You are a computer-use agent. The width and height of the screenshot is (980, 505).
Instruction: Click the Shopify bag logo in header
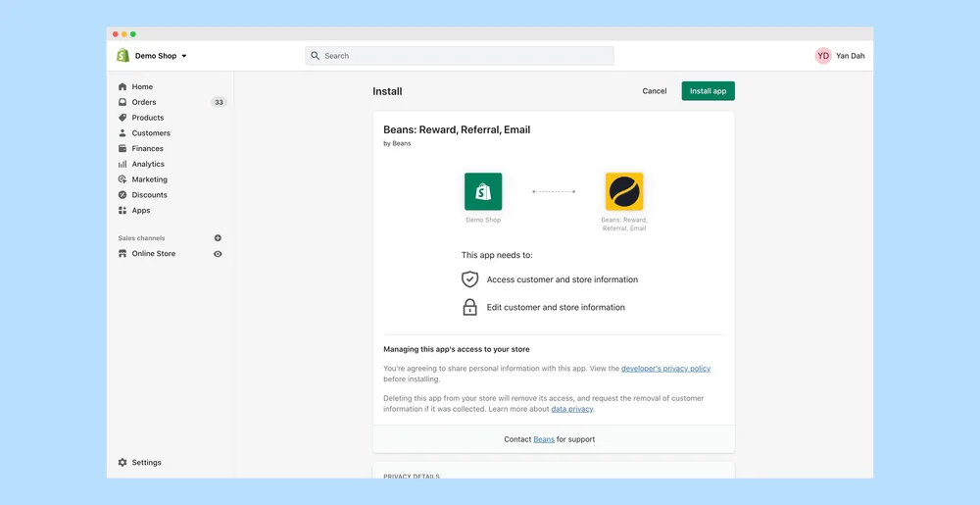[x=122, y=56]
